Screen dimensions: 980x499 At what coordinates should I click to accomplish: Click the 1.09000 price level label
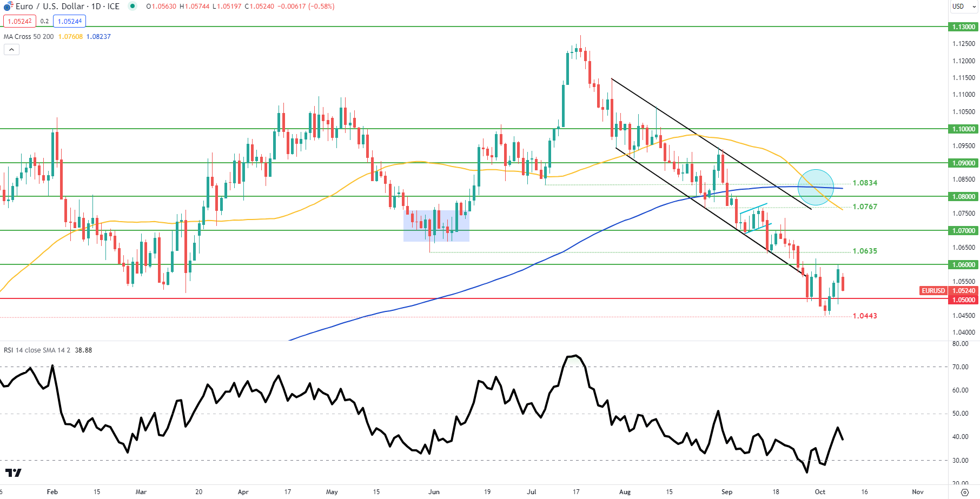pos(964,163)
